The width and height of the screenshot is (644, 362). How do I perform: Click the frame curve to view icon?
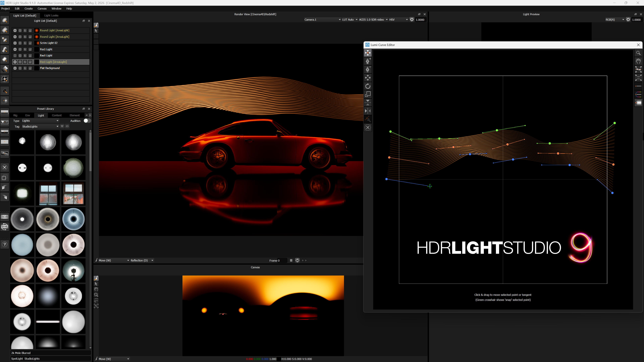pyautogui.click(x=638, y=69)
